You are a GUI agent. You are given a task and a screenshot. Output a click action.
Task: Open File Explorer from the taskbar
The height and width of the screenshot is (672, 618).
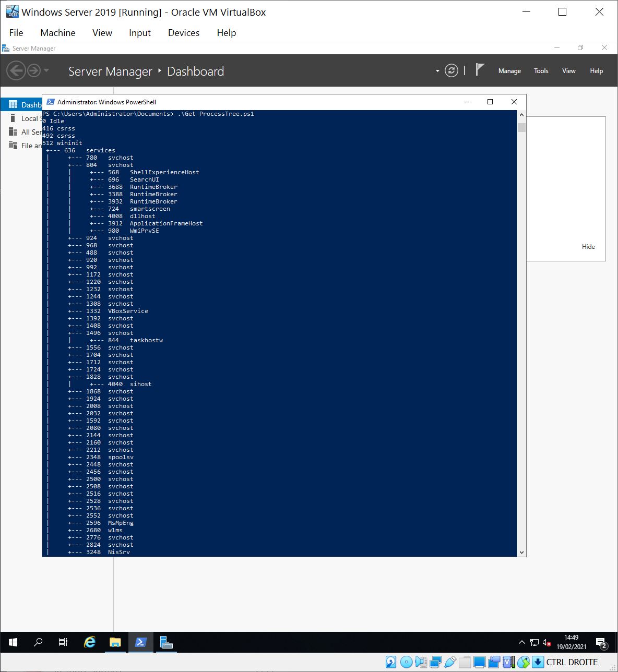(x=115, y=642)
